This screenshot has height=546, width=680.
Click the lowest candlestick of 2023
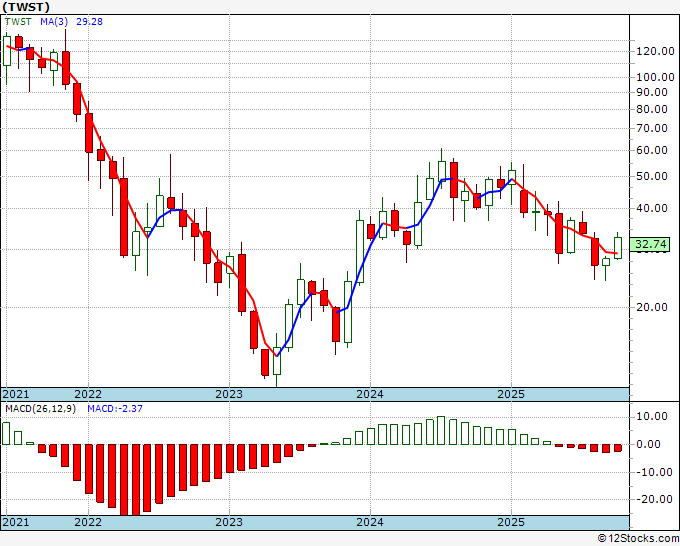pos(277,361)
